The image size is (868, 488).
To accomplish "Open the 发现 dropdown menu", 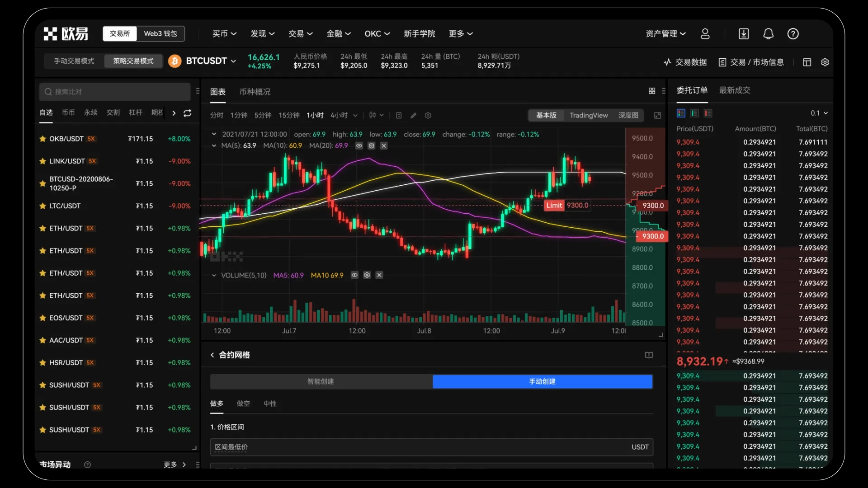I will pyautogui.click(x=263, y=34).
